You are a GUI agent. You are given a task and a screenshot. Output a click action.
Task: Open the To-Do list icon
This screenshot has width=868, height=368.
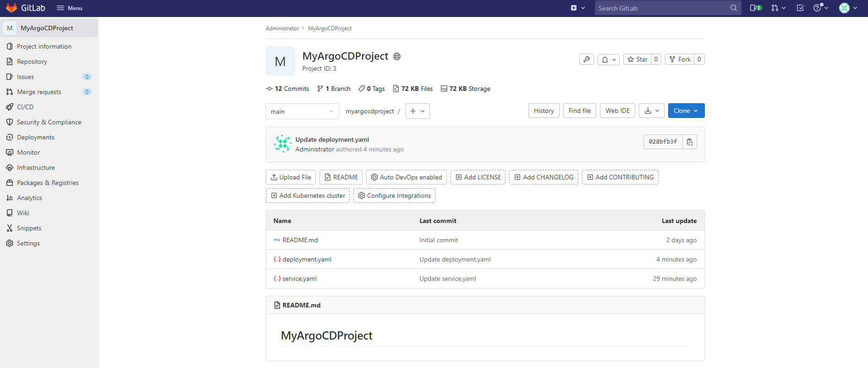click(x=800, y=8)
